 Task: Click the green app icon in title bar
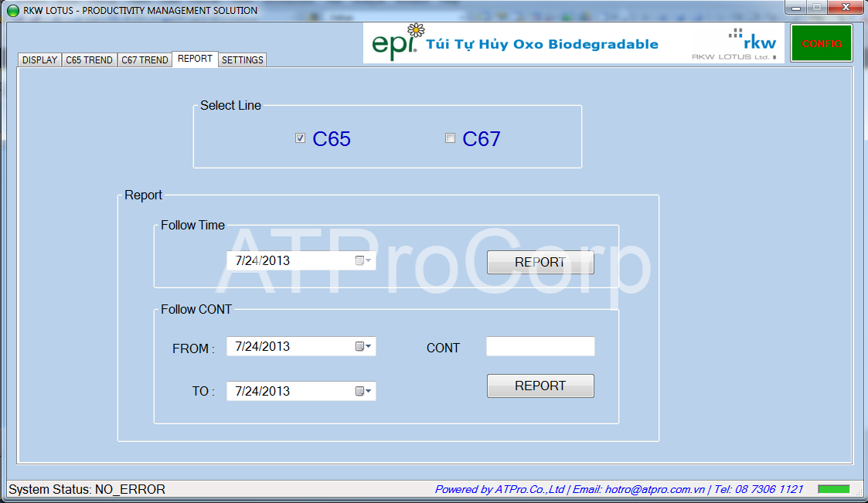pos(12,11)
